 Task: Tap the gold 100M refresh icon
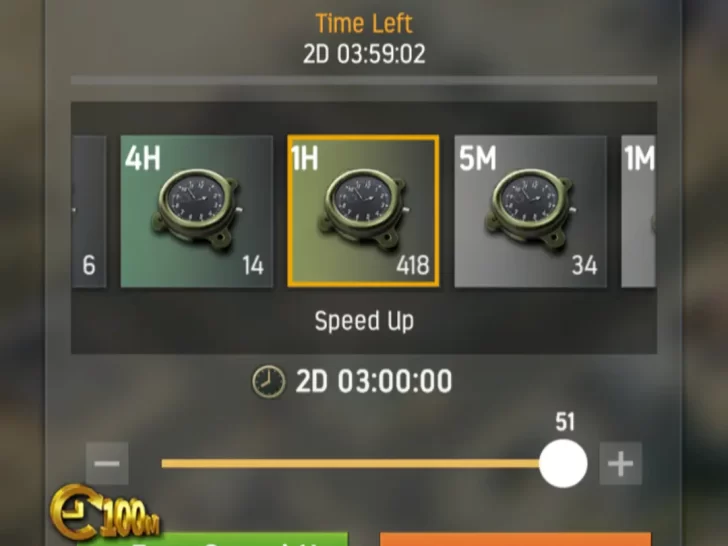point(104,513)
